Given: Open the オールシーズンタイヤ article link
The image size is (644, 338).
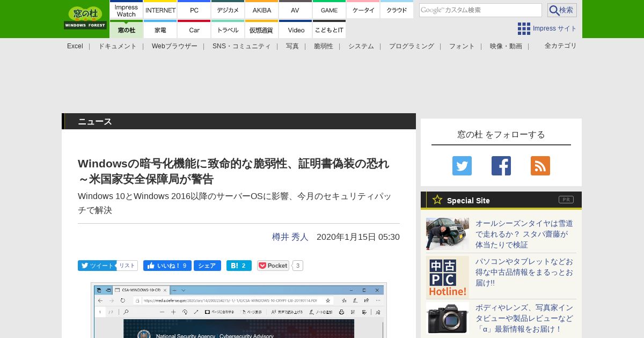Looking at the screenshot, I should coord(524,234).
